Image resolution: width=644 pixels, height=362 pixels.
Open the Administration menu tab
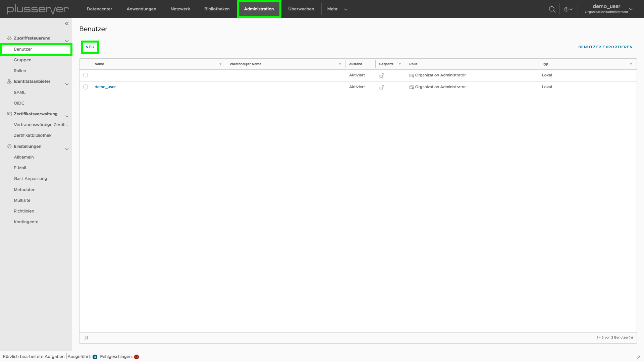[259, 9]
